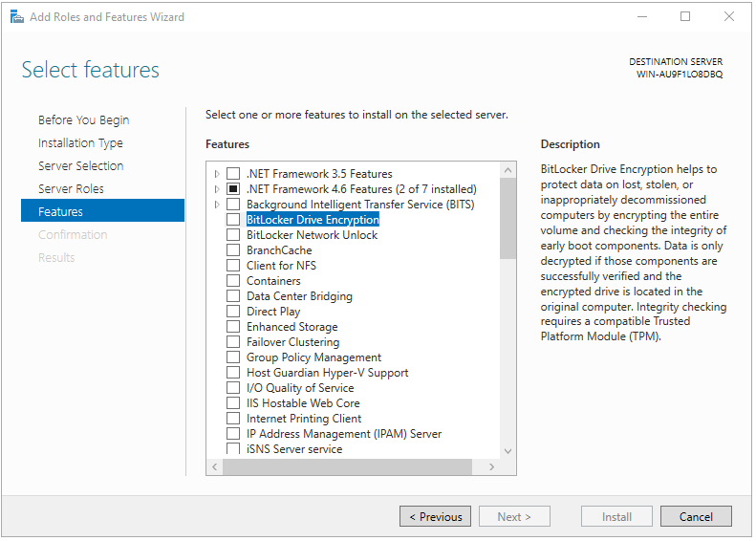Select Data Center Bridging label
This screenshot has width=756, height=541.
[x=299, y=296]
